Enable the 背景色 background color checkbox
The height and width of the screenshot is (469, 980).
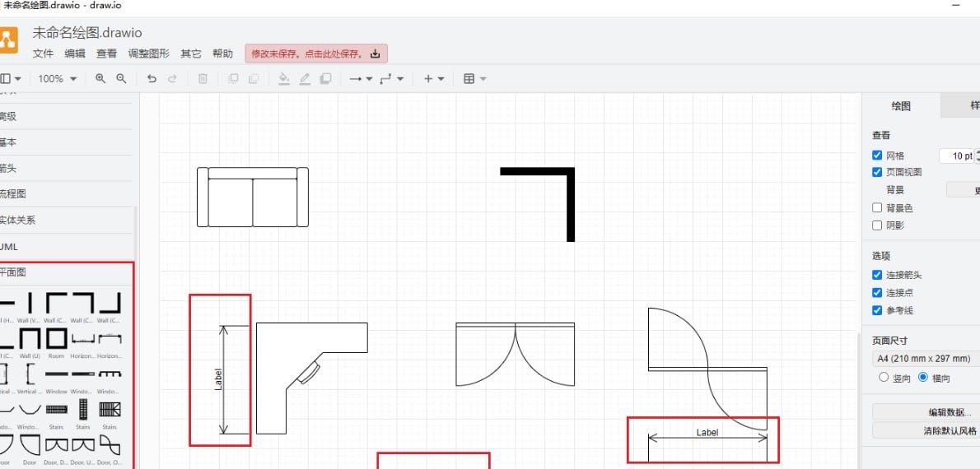(877, 208)
